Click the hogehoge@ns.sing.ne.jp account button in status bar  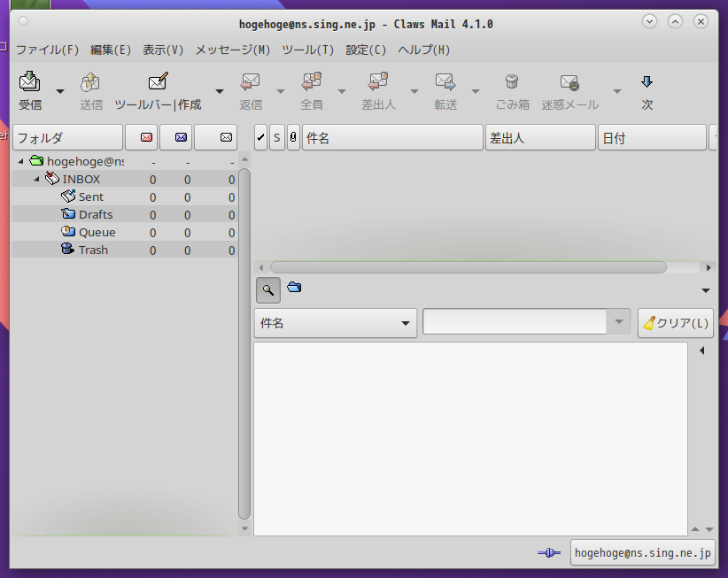pos(643,552)
